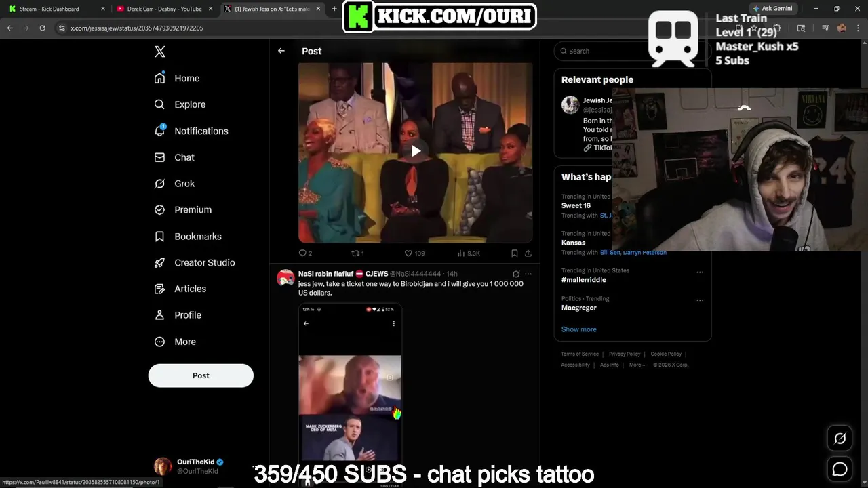
Task: Open Privacy Policy footer link
Action: point(625,354)
